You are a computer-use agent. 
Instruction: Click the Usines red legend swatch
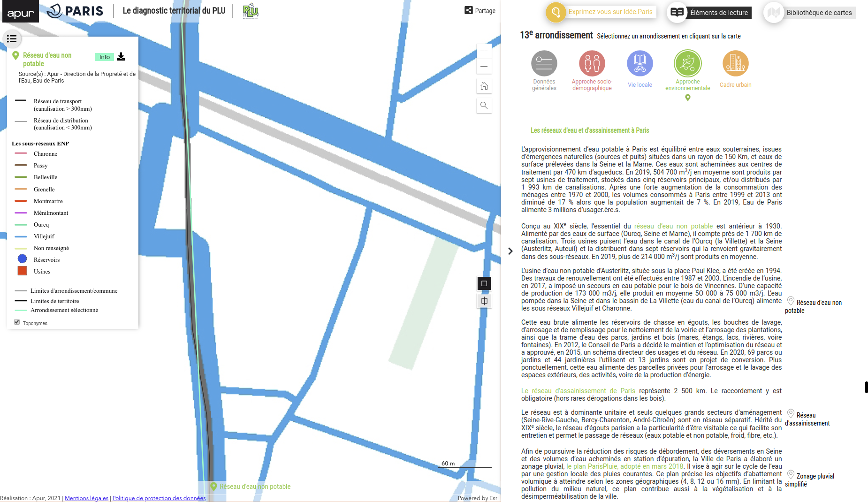22,271
